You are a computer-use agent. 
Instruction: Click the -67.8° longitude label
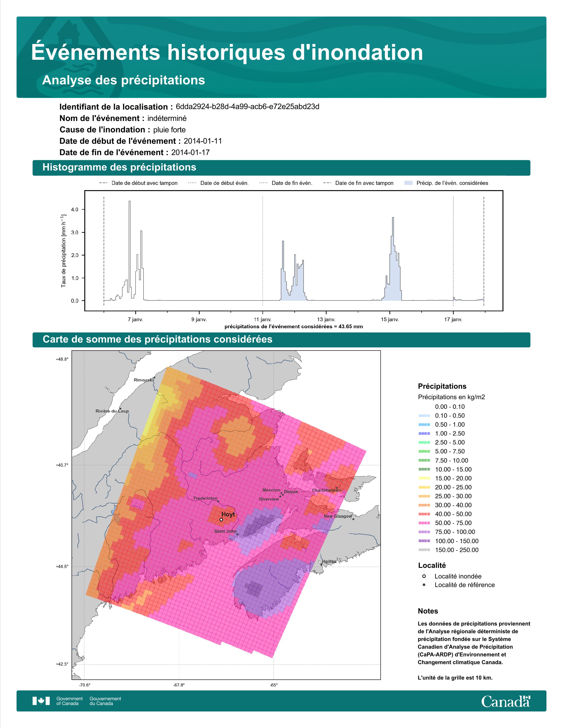[x=179, y=685]
